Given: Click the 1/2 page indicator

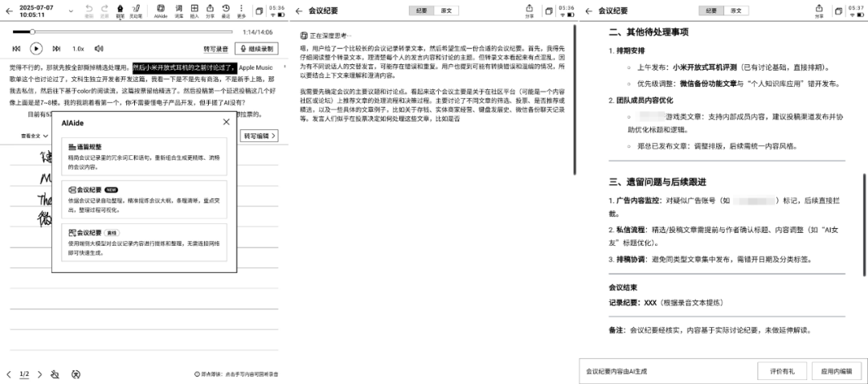Looking at the screenshot, I should tap(24, 374).
